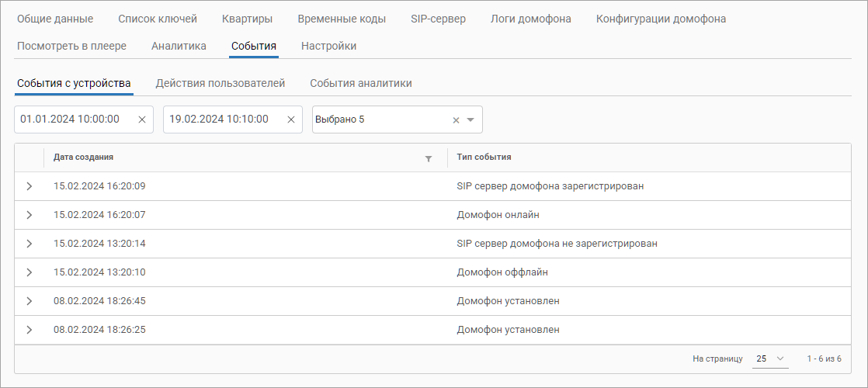The image size is (868, 388).
Task: Open the 'События аналитики' tab
Action: (360, 83)
